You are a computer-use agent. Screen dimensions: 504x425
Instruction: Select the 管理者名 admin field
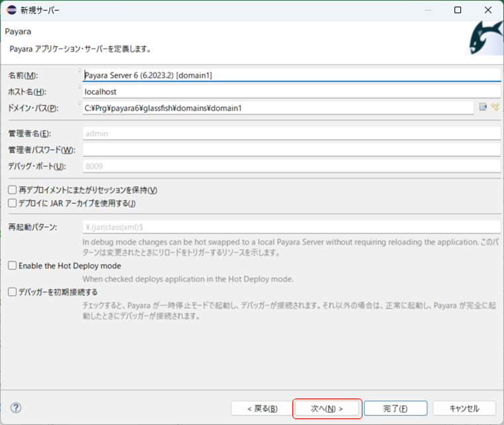point(292,134)
